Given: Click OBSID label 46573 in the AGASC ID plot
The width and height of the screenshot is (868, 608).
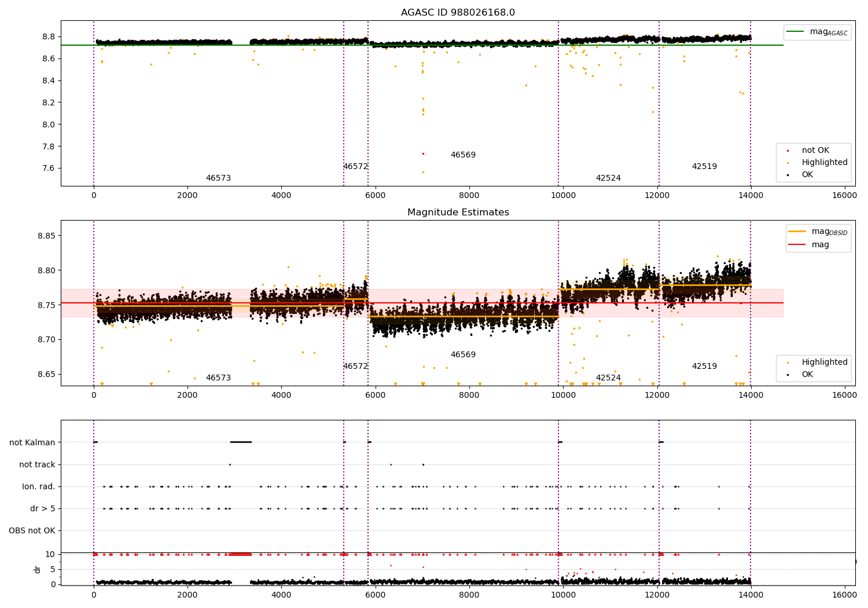Looking at the screenshot, I should pyautogui.click(x=218, y=178).
